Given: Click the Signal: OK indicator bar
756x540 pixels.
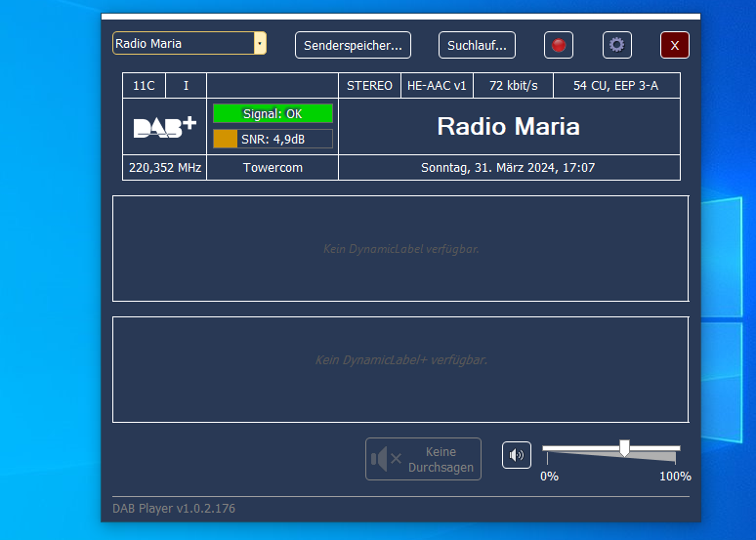Looking at the screenshot, I should [273, 114].
